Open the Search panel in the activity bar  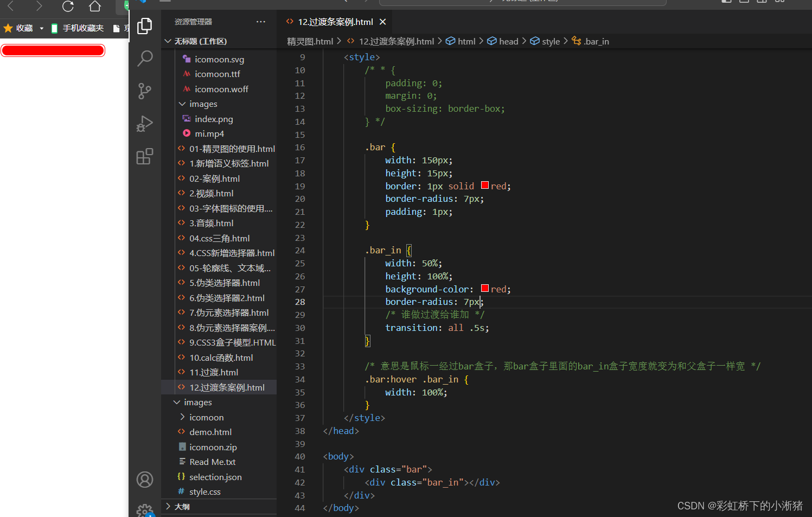pos(145,58)
